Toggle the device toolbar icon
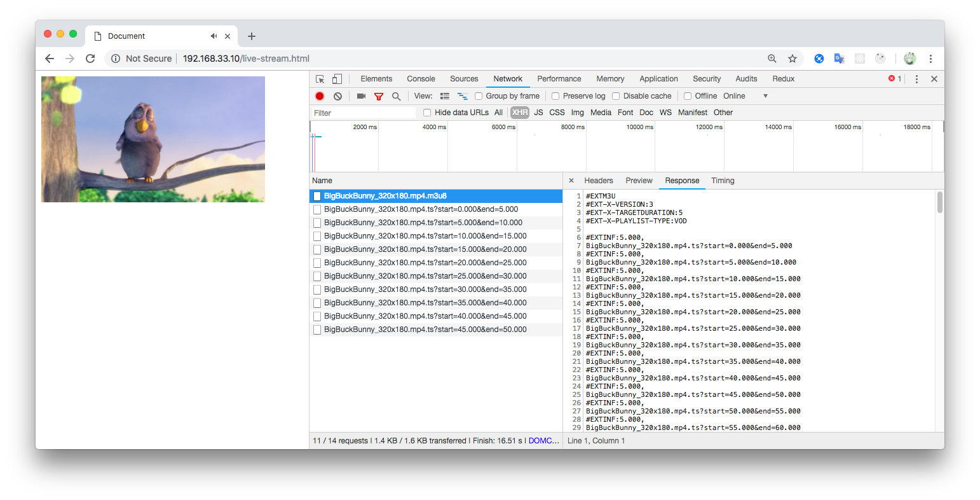The image size is (980, 500). 337,78
